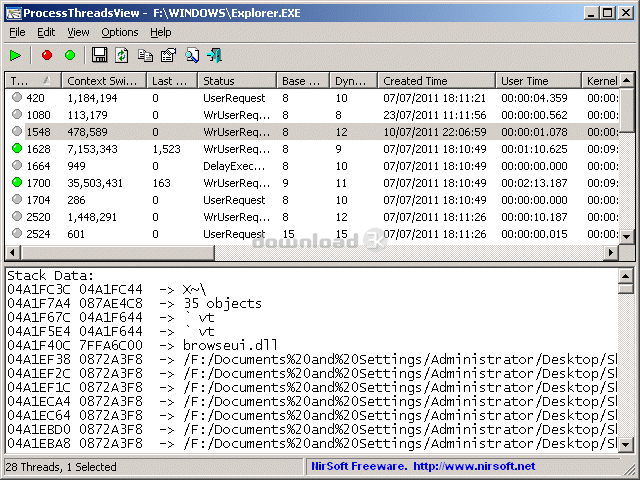
Task: Click the Properties toolbar icon
Action: 168,55
